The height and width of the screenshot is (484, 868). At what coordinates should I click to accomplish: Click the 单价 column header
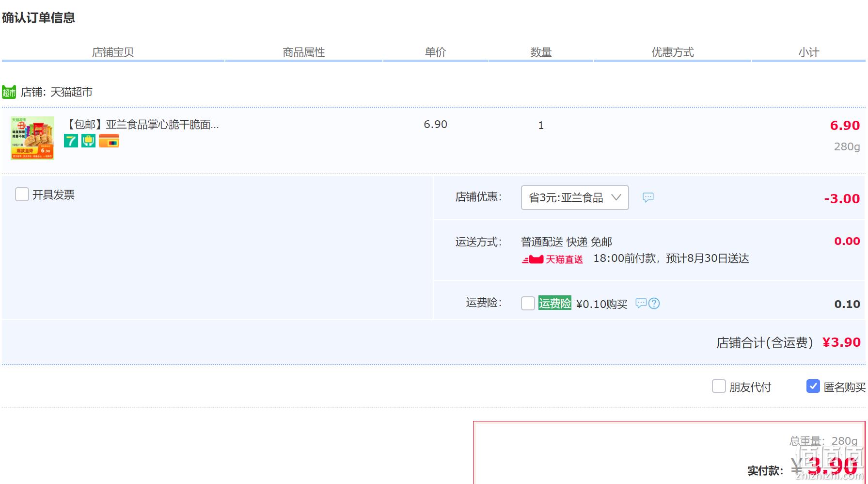click(x=435, y=52)
